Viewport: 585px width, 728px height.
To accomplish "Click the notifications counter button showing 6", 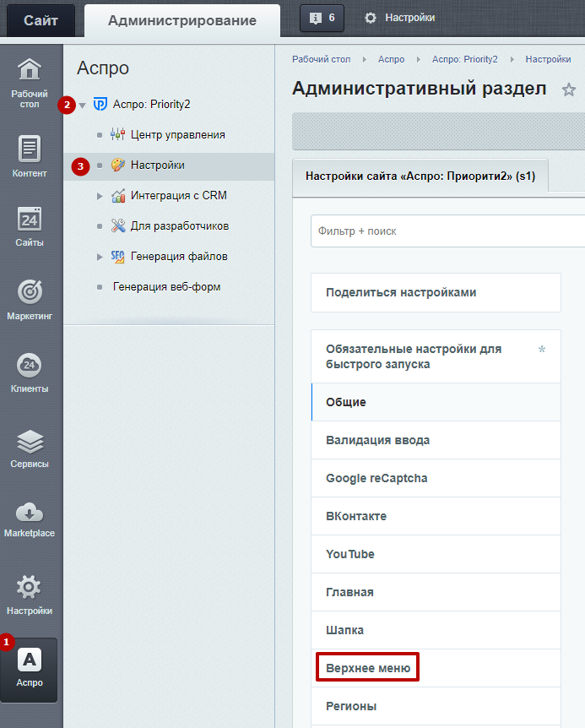I will coord(322,18).
